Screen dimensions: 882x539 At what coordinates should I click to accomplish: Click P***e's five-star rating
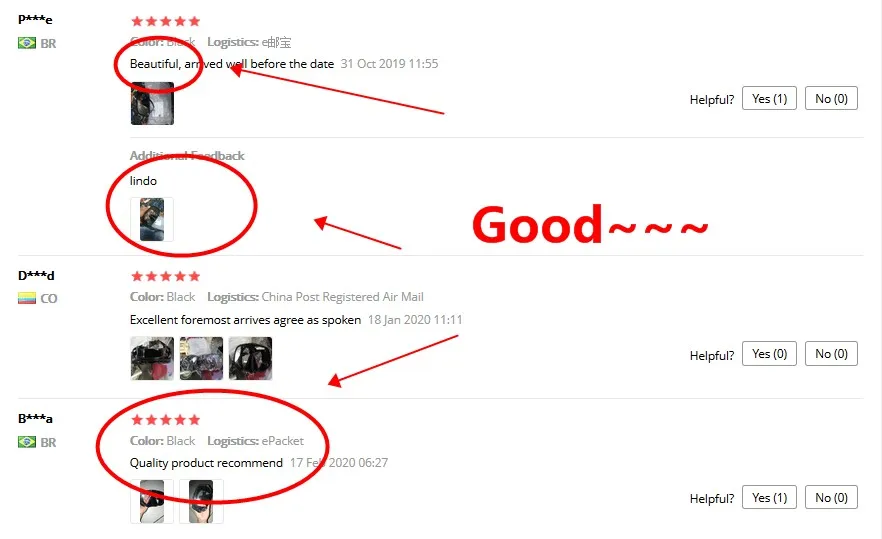click(x=165, y=21)
